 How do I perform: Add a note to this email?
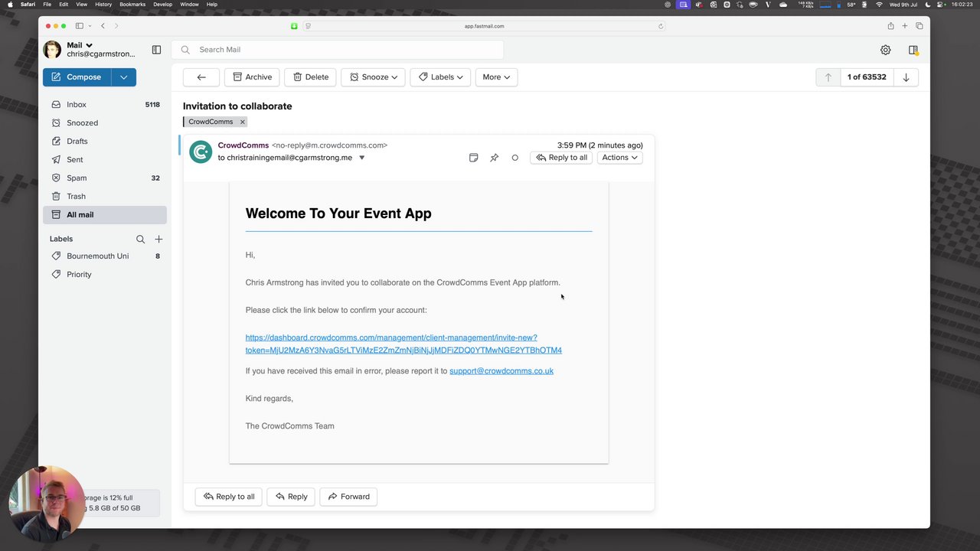[473, 158]
